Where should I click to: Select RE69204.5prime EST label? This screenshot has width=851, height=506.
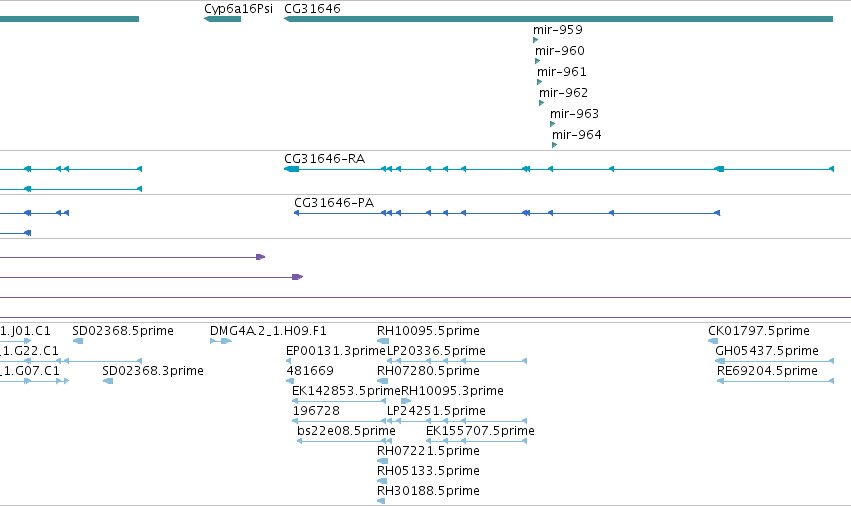(767, 371)
